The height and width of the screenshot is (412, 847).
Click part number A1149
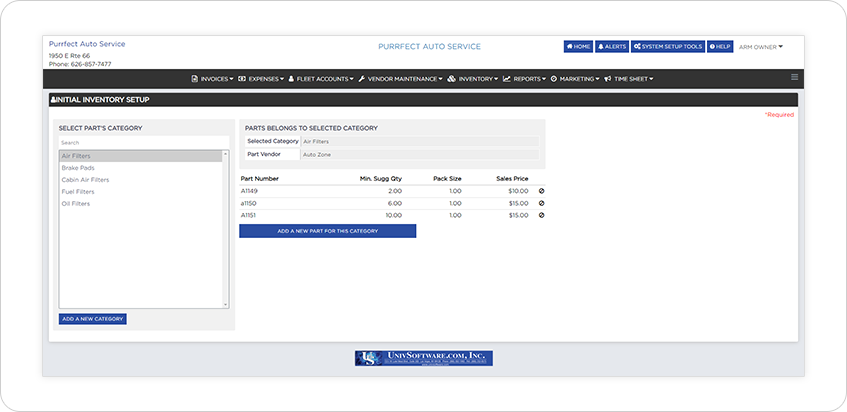pos(248,191)
